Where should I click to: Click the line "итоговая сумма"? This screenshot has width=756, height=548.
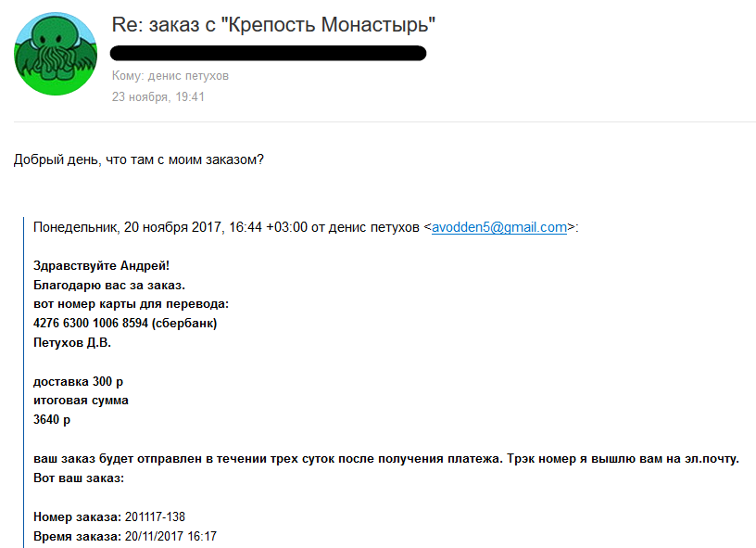(81, 401)
